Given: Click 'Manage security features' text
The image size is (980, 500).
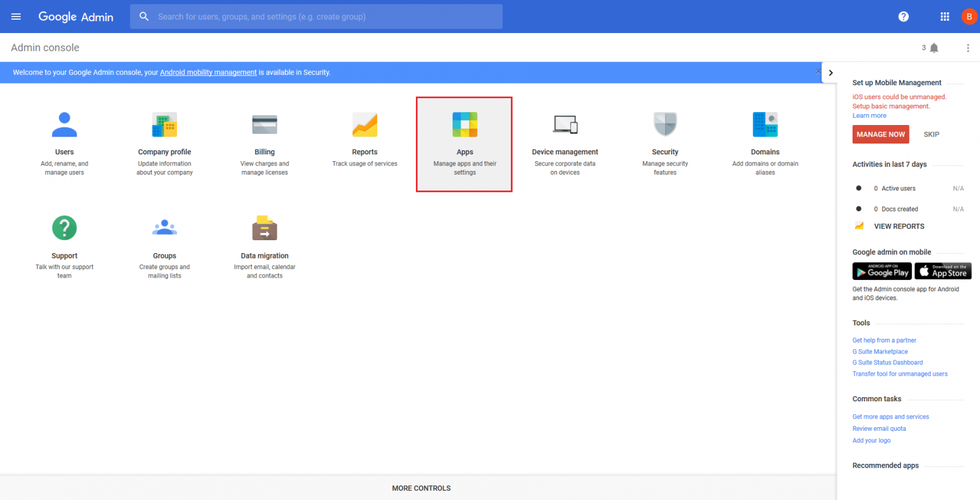Looking at the screenshot, I should (x=665, y=168).
